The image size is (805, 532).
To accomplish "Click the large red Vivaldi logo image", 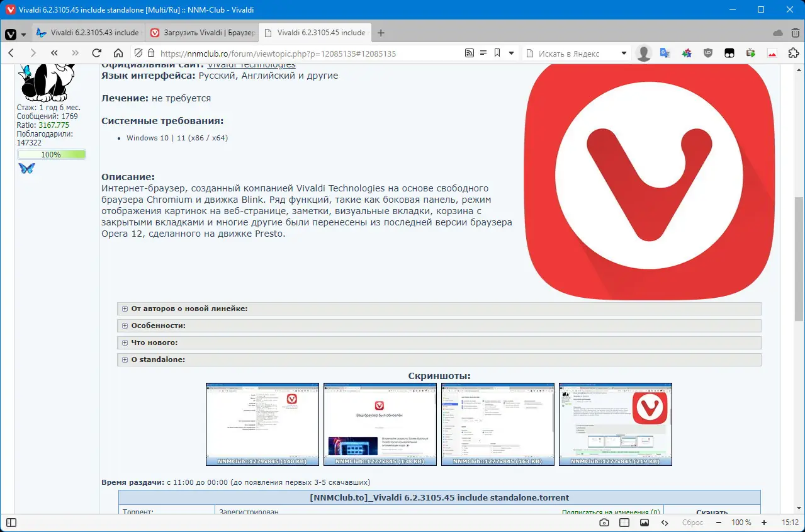I will (648, 181).
